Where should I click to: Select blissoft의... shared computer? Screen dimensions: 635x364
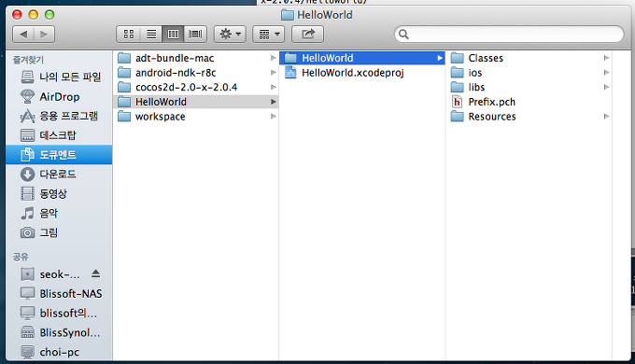(x=59, y=314)
